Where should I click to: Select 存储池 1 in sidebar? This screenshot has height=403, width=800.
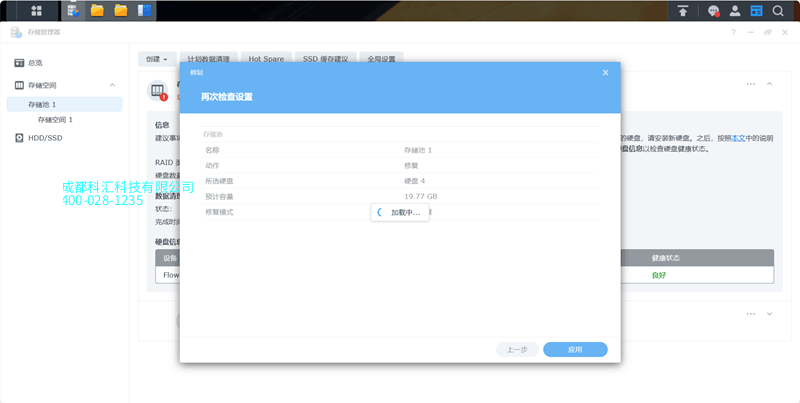[64, 104]
